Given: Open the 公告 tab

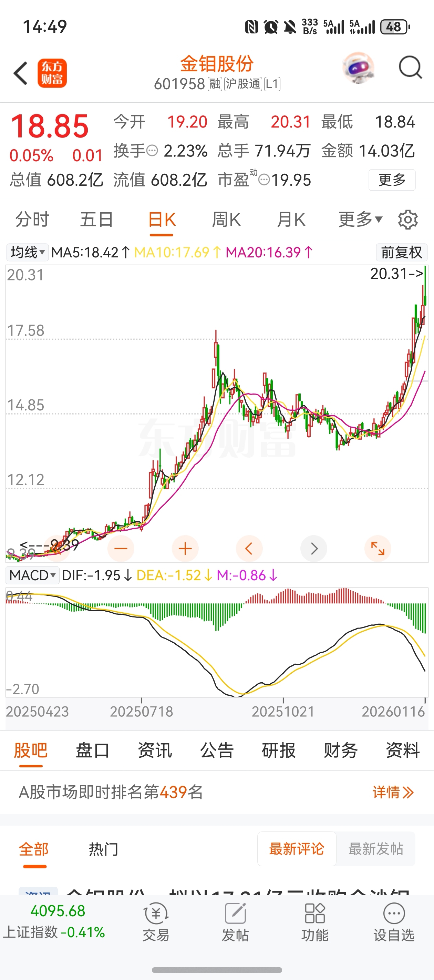Looking at the screenshot, I should click(x=217, y=750).
